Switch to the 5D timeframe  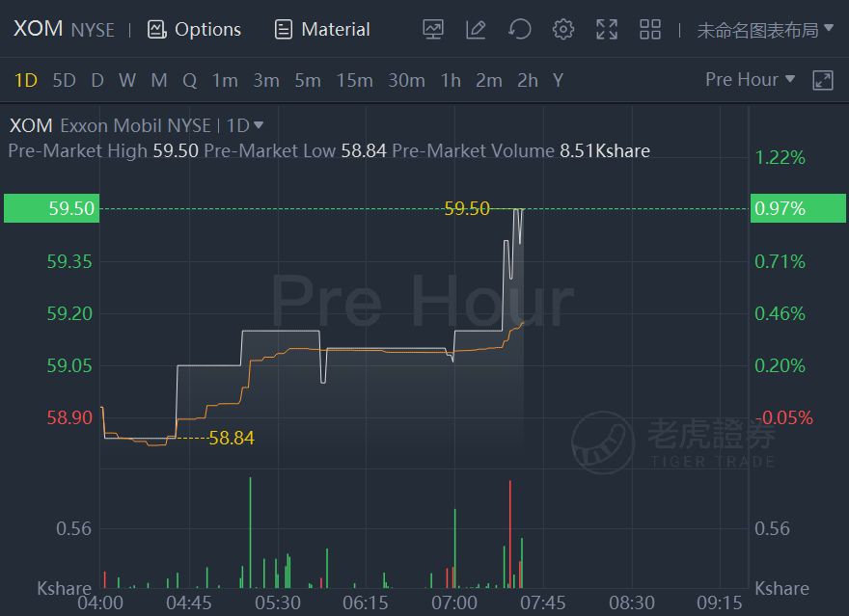click(x=64, y=81)
